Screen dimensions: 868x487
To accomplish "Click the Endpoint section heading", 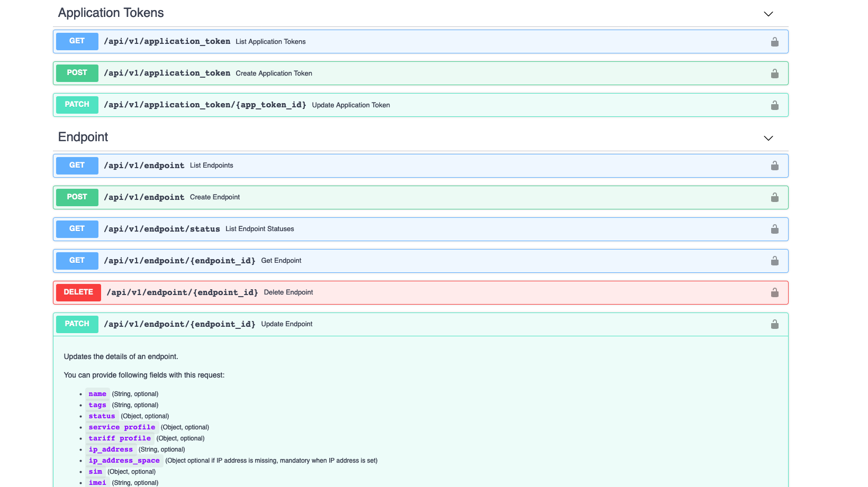I will click(83, 137).
